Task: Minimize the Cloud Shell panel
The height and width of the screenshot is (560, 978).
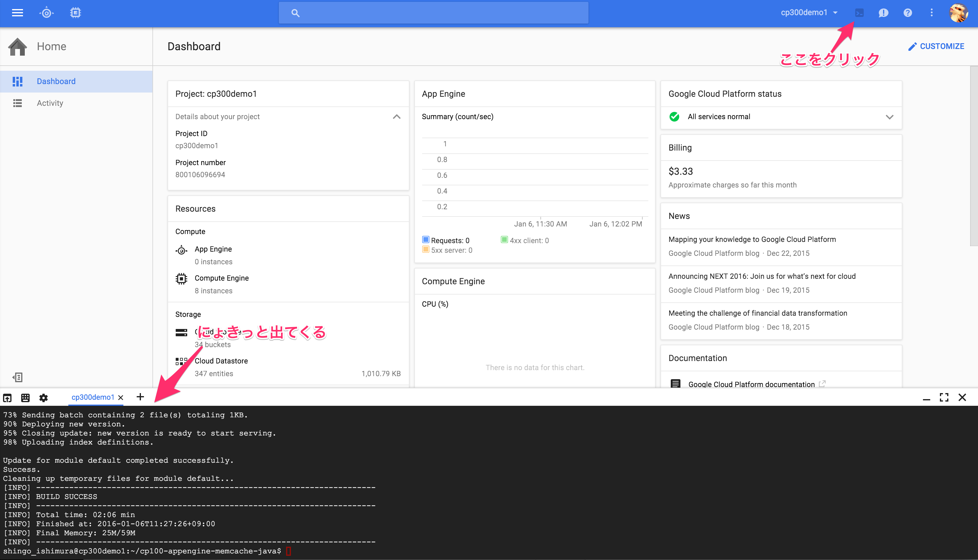Action: pos(927,400)
